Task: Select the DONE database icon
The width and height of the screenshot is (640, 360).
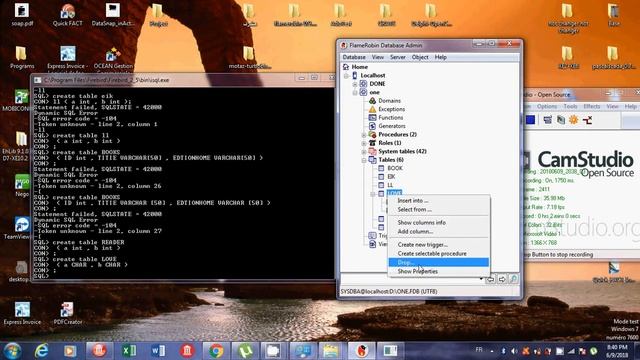Action: (x=363, y=84)
